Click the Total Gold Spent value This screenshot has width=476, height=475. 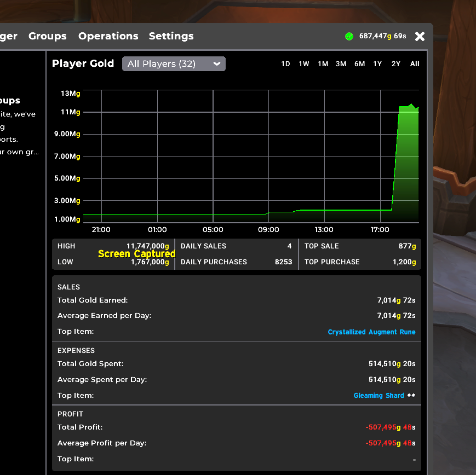tap(392, 364)
